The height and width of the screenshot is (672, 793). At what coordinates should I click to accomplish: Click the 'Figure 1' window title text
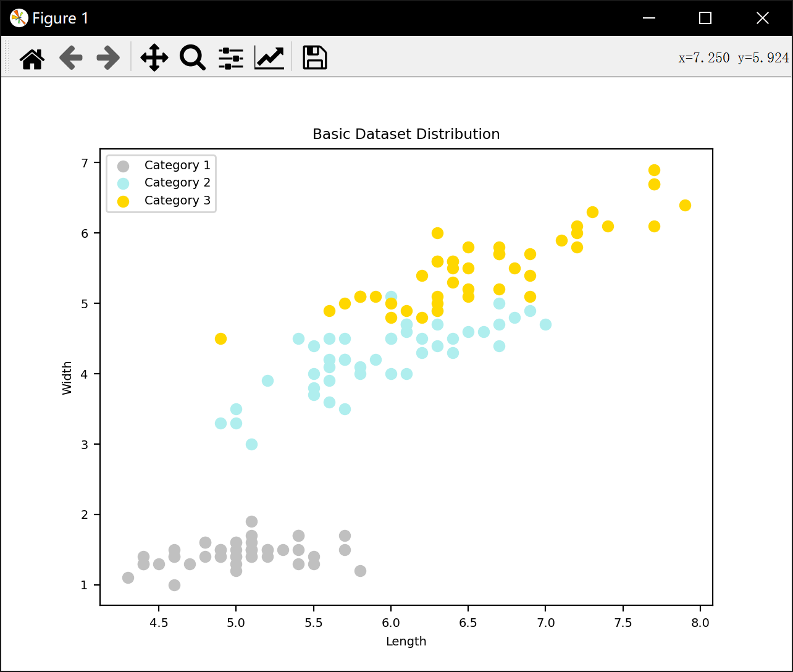click(x=61, y=19)
